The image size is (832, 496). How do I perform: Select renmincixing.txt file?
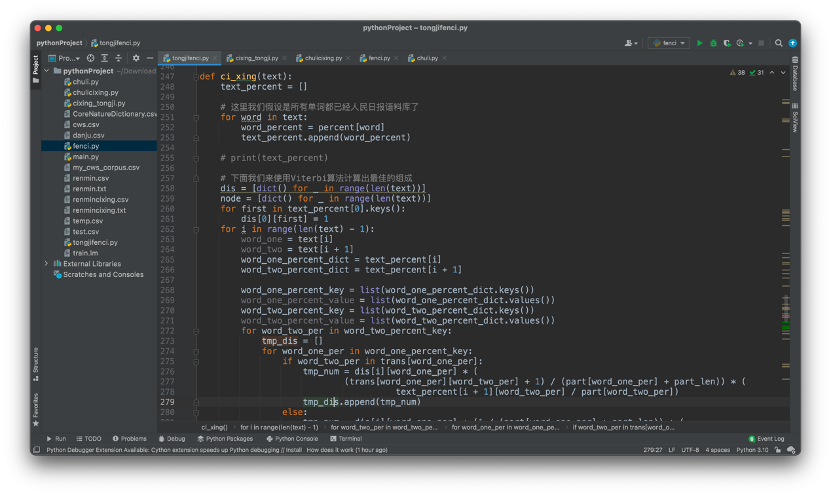(99, 210)
